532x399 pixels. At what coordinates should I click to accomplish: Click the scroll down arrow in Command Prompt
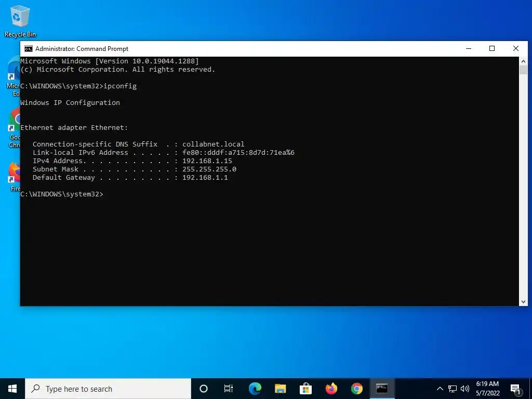click(x=523, y=302)
